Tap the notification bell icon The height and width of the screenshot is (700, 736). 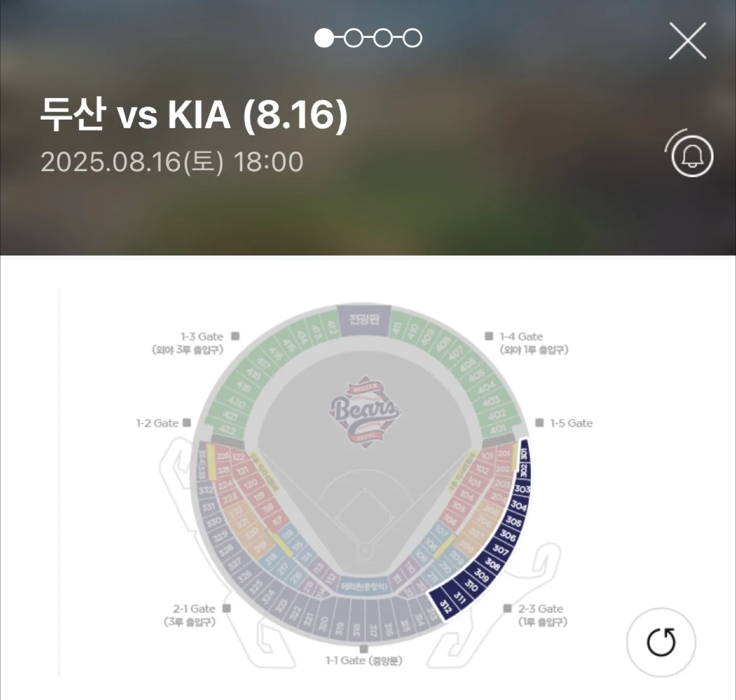pyautogui.click(x=692, y=155)
